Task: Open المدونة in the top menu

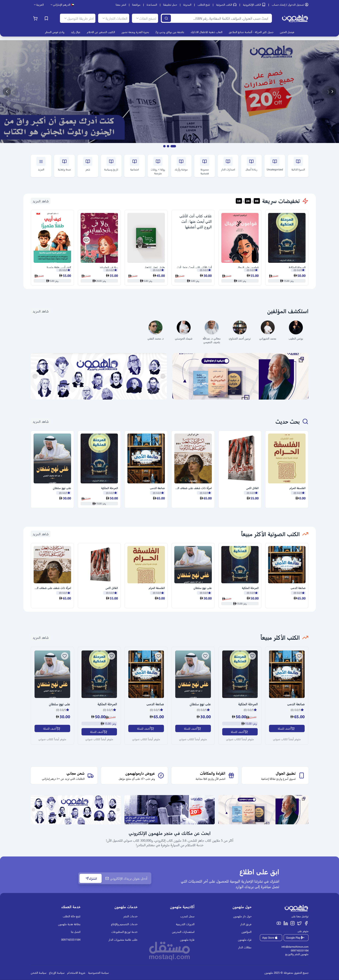Action: tap(187, 5)
